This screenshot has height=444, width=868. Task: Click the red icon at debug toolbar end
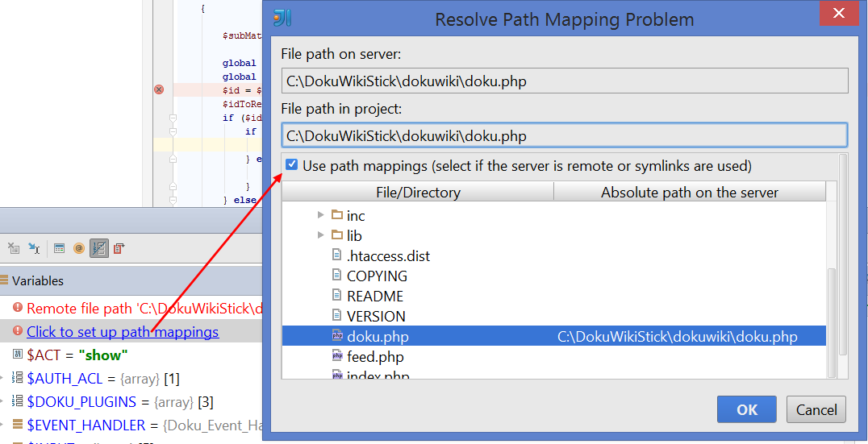[119, 248]
